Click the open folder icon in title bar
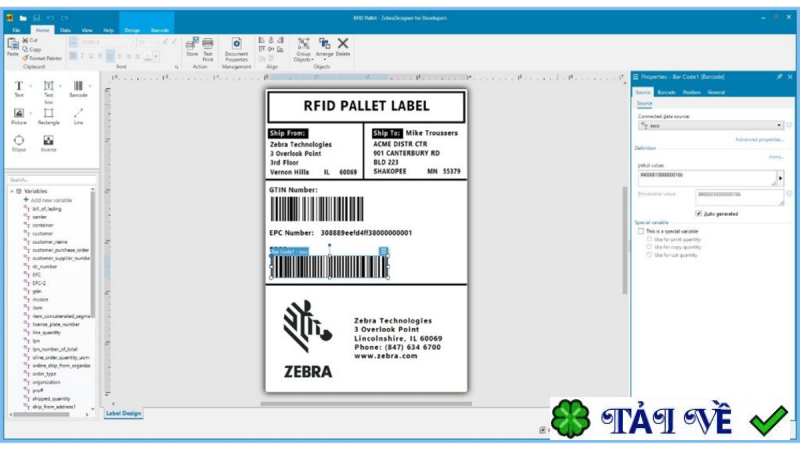 coord(22,18)
